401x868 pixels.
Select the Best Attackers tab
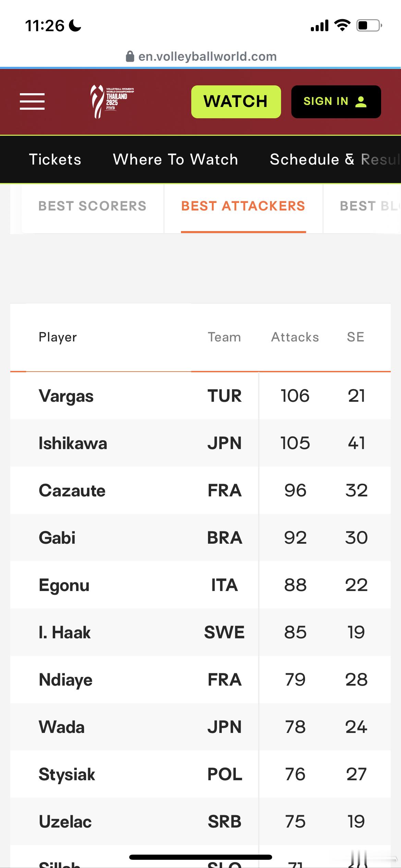click(243, 206)
